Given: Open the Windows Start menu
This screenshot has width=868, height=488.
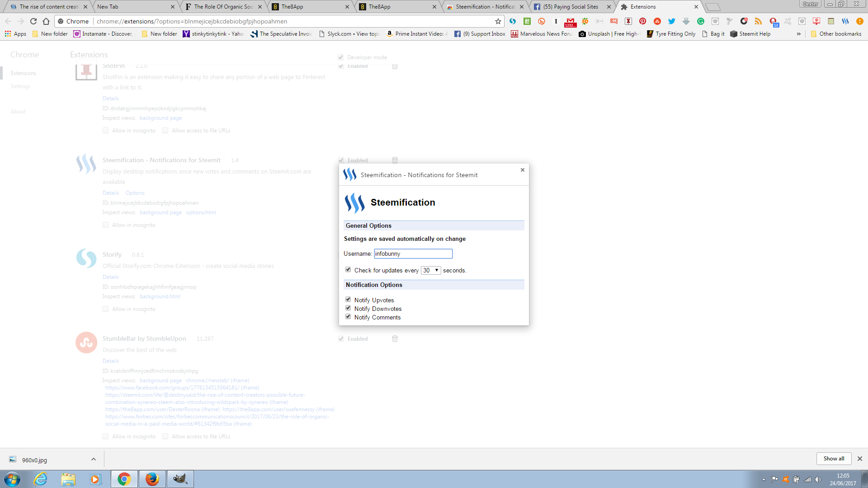Looking at the screenshot, I should coord(12,479).
